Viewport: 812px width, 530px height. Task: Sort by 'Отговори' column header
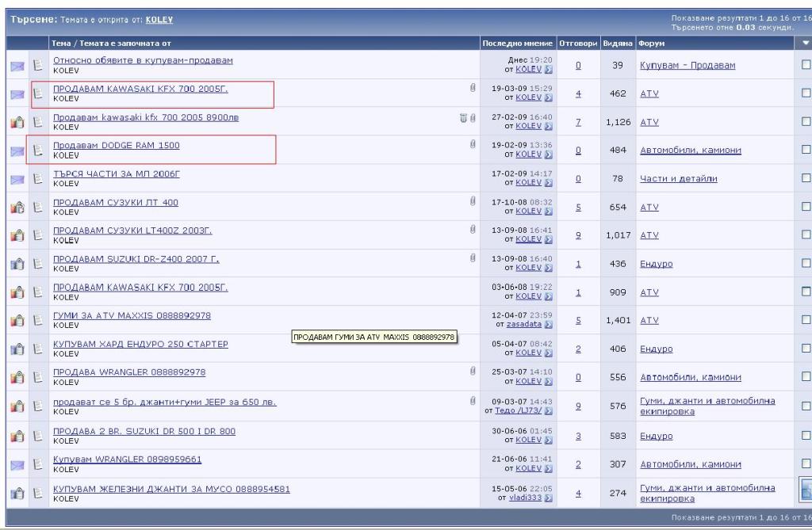pyautogui.click(x=578, y=44)
